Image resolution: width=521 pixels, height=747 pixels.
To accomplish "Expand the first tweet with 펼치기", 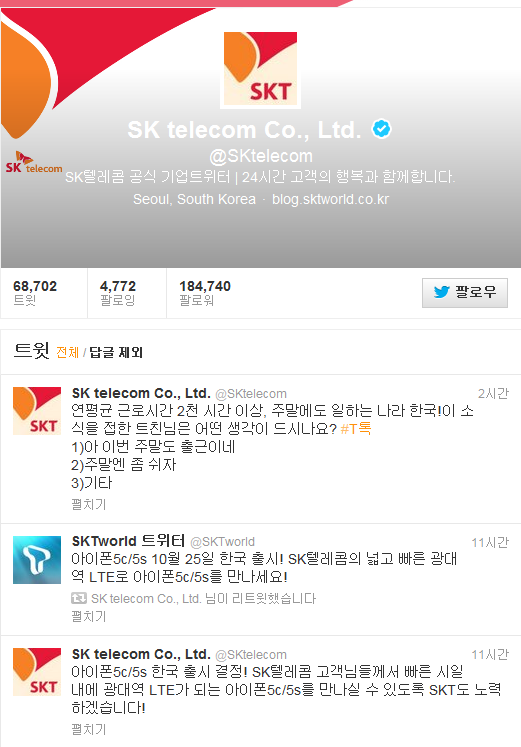I will pyautogui.click(x=89, y=504).
